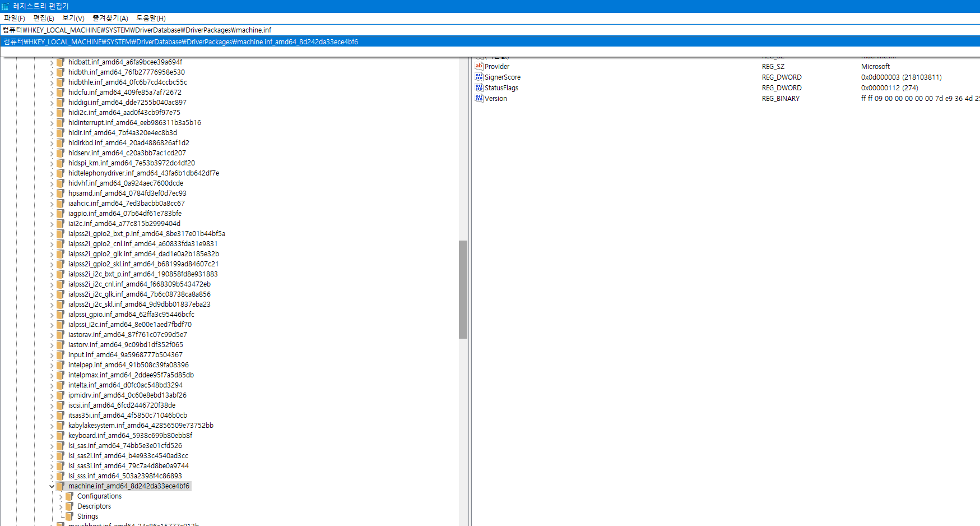The image size is (980, 526).
Task: Click the registry path address bar
Action: (x=490, y=30)
